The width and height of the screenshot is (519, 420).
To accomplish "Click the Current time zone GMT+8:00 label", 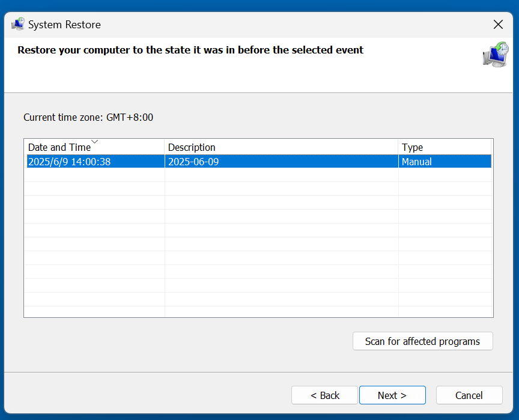I will (88, 117).
